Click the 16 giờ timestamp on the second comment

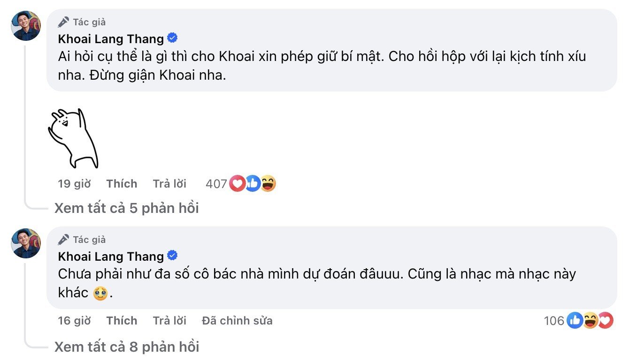point(74,321)
